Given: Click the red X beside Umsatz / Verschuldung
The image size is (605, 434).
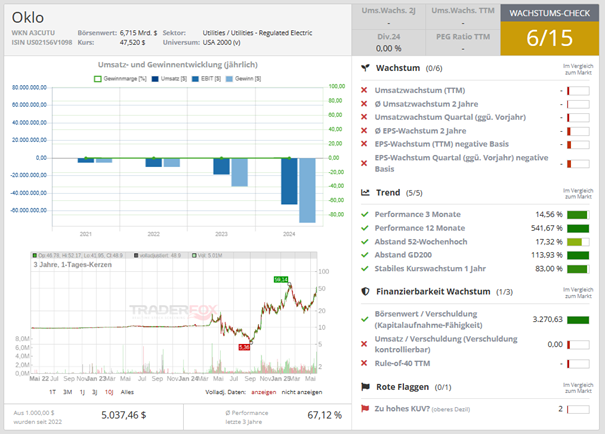Looking at the screenshot, I should pos(364,344).
